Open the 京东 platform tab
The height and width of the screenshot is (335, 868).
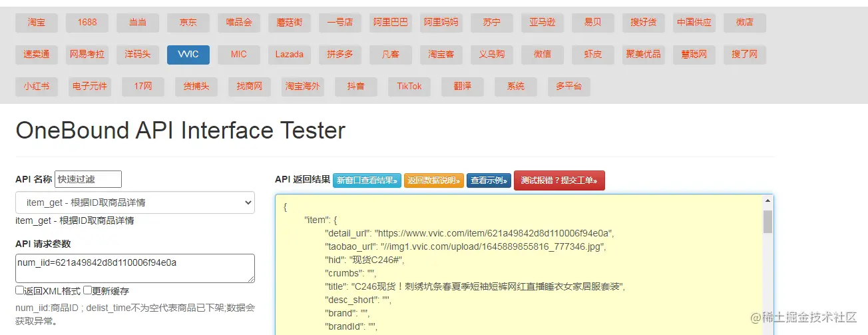[x=188, y=23]
